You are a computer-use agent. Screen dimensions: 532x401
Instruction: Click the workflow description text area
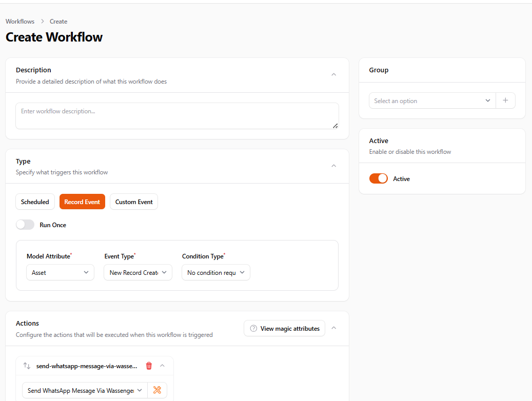pos(176,116)
